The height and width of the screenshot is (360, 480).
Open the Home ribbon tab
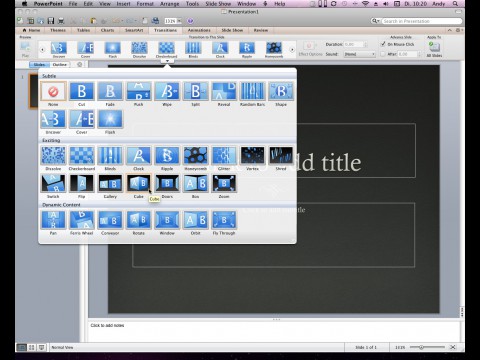(x=31, y=30)
